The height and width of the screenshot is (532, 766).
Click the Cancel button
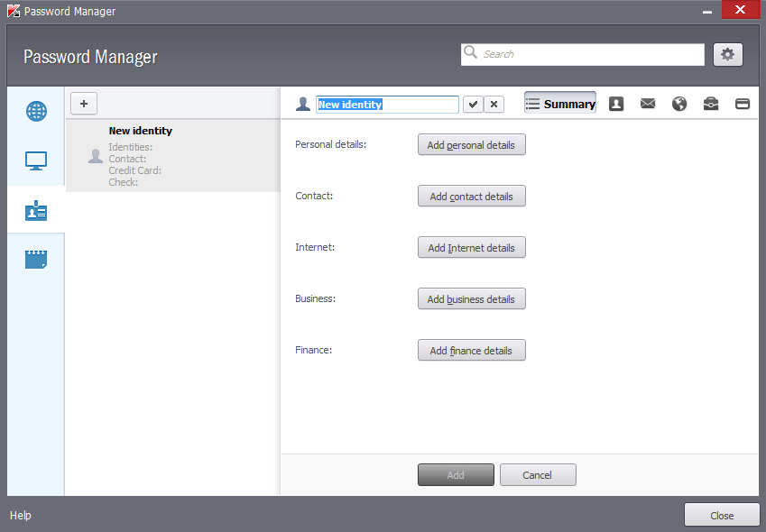coord(538,475)
